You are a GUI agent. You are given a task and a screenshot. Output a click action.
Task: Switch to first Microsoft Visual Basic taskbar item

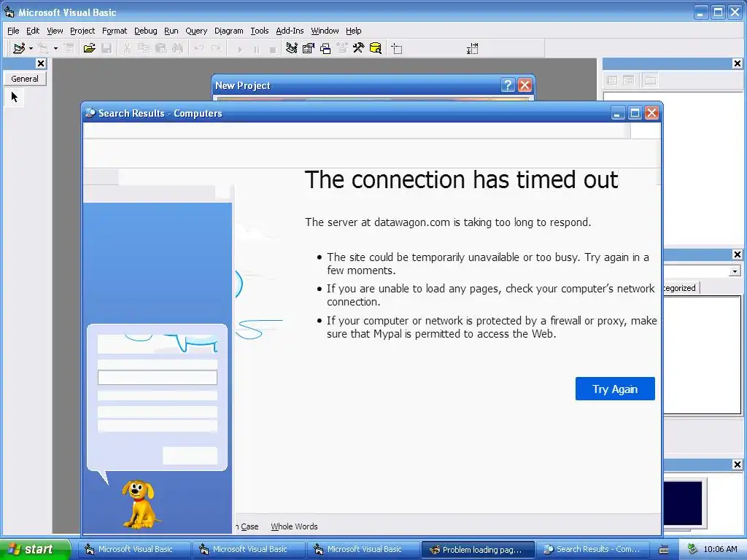click(134, 549)
